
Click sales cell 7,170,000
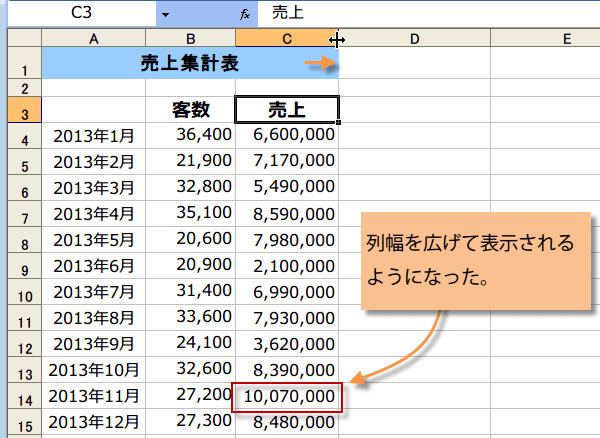point(287,162)
